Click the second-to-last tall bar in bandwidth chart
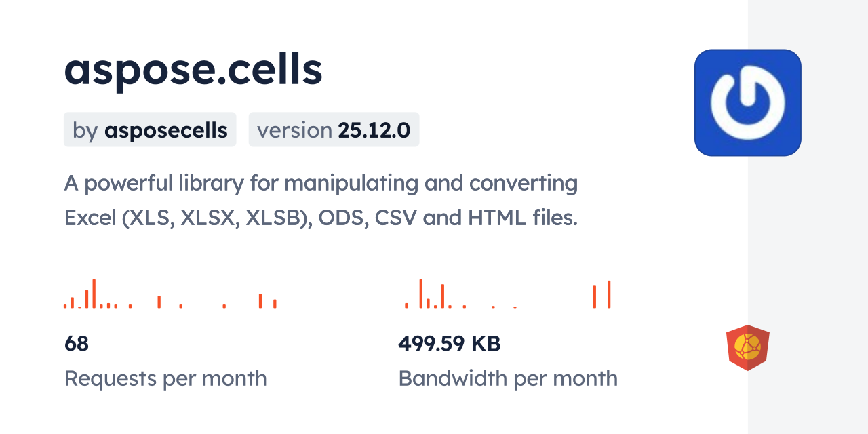 (x=595, y=297)
